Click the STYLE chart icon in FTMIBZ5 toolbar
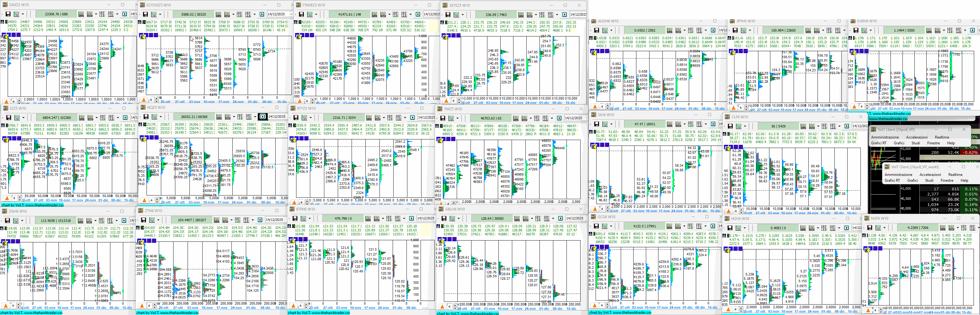 pyautogui.click(x=383, y=14)
